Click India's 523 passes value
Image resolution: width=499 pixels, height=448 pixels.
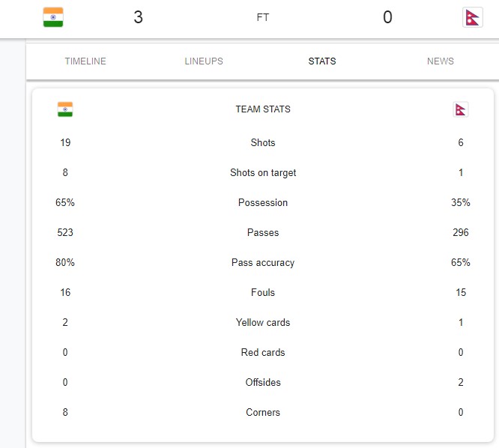pyautogui.click(x=65, y=232)
